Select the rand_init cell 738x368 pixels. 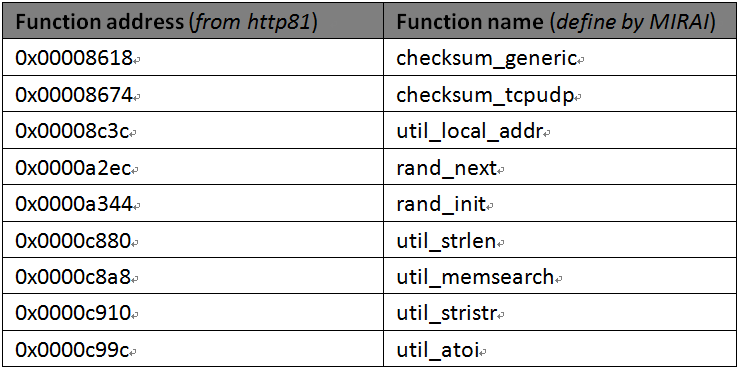click(560, 203)
